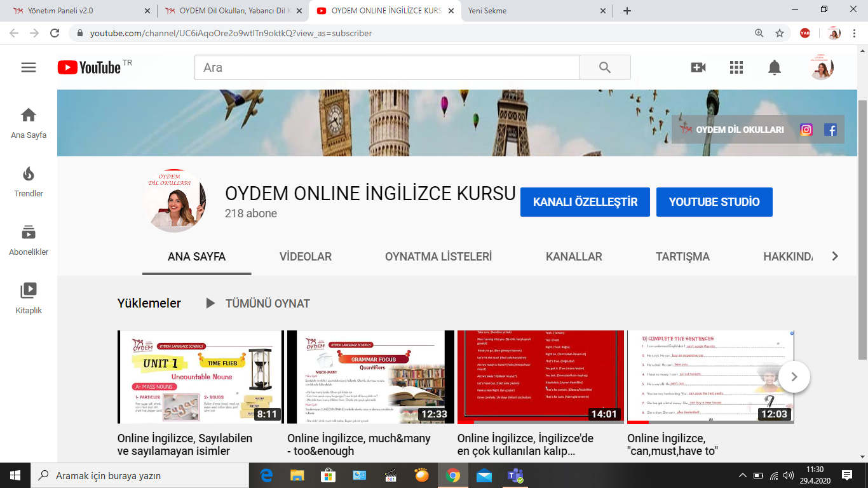Bookmark page with the star icon
The image size is (868, 488).
(780, 33)
